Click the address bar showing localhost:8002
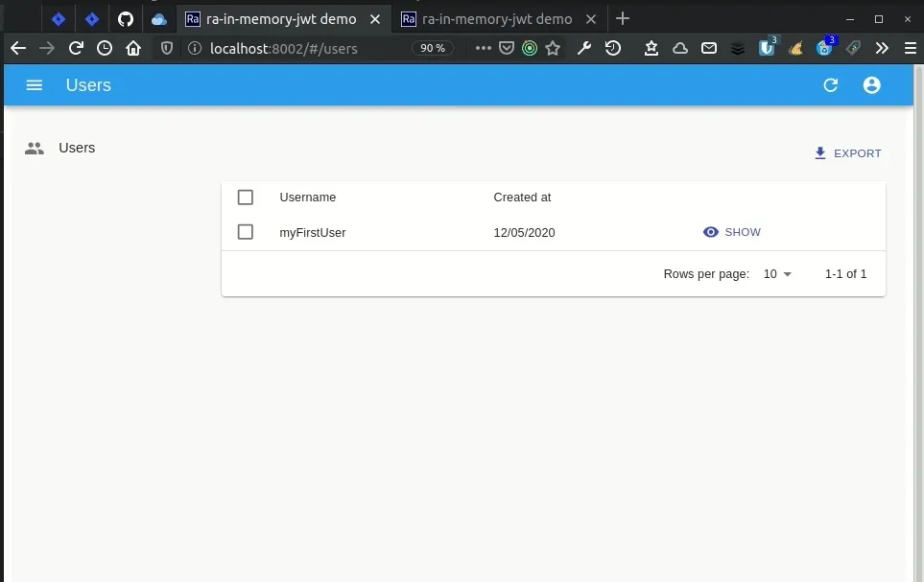The height and width of the screenshot is (582, 924). click(288, 48)
